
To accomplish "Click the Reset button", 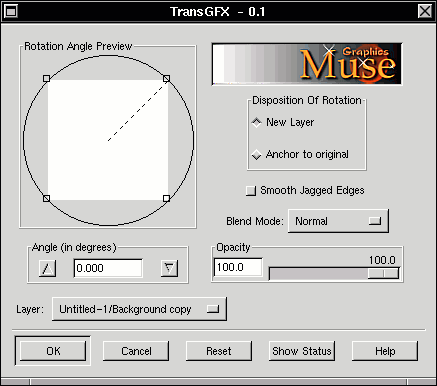I will (219, 351).
